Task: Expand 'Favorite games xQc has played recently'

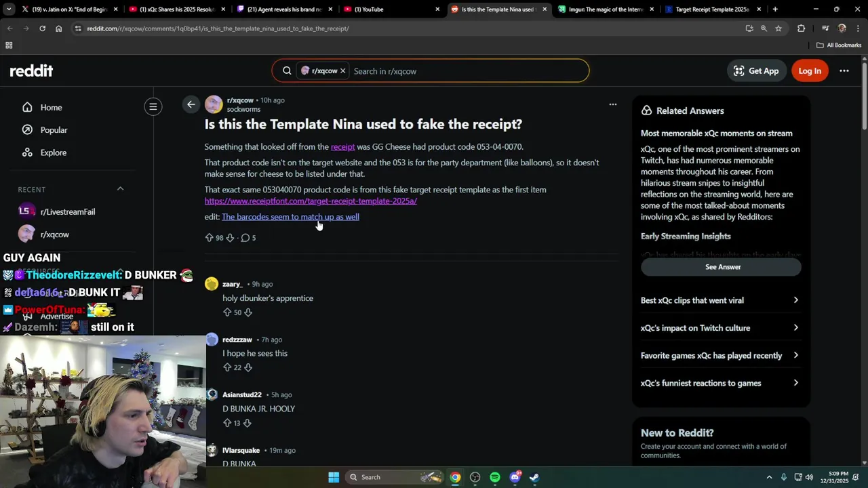Action: (719, 355)
